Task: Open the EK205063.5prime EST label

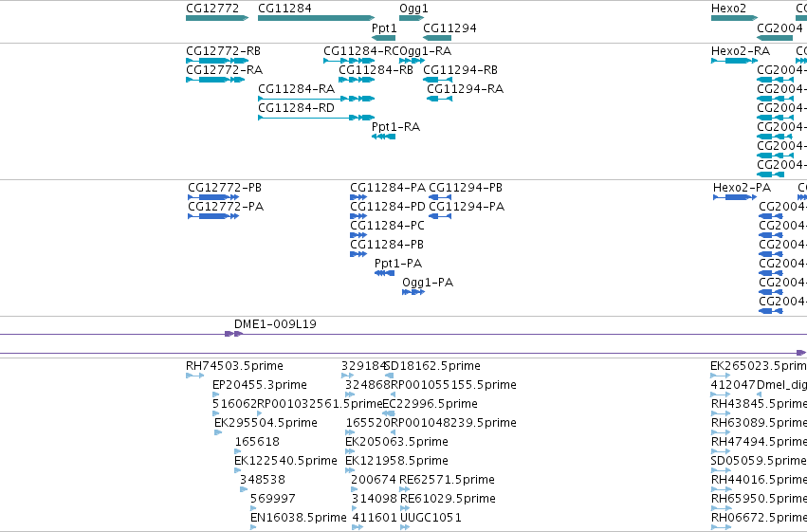Action: coord(396,442)
